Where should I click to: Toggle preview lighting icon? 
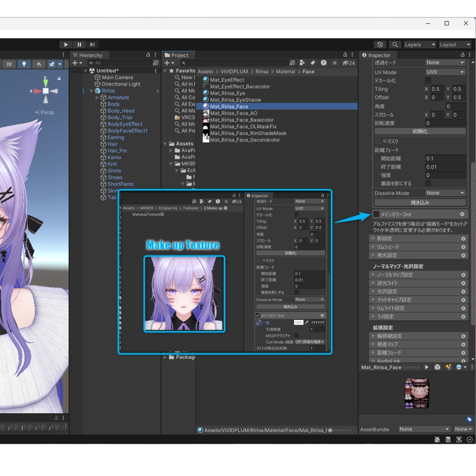[x=448, y=367]
